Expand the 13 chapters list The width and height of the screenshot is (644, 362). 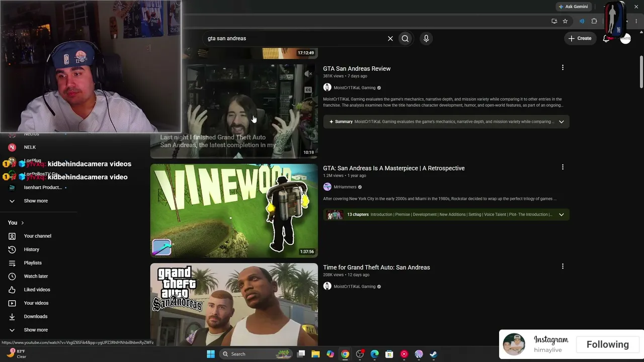coord(561,215)
